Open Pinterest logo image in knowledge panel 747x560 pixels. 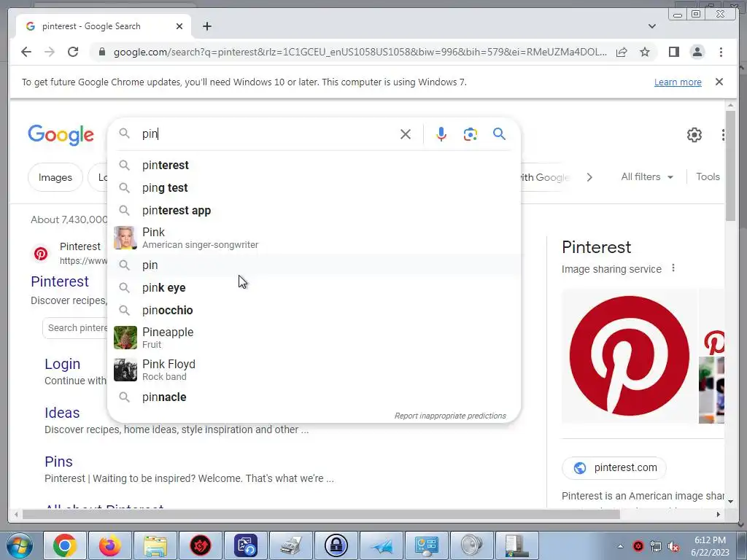tap(629, 356)
